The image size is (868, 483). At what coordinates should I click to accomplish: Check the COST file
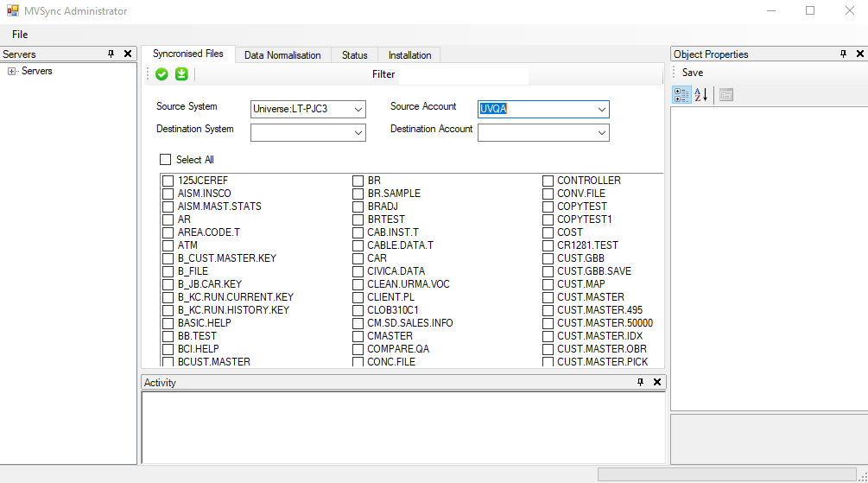[548, 232]
